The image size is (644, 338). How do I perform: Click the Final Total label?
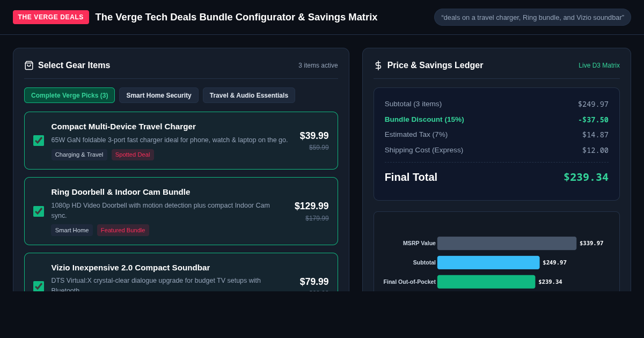tap(411, 177)
